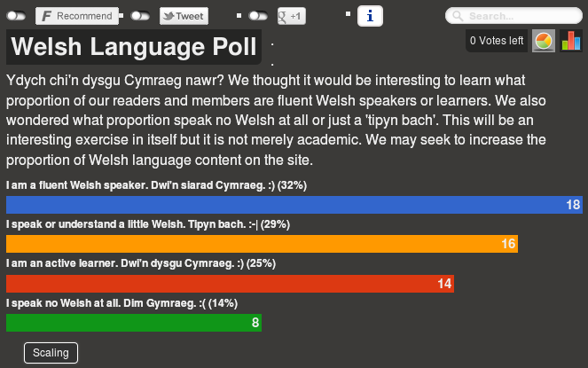Image resolution: width=588 pixels, height=368 pixels.
Task: Select the blue fluent Welsh speaker bar
Action: (x=294, y=205)
